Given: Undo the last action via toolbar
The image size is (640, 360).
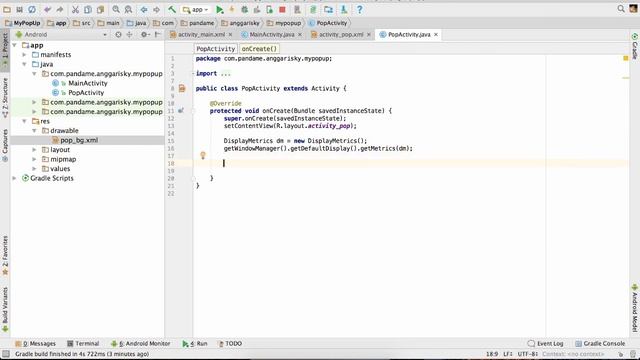Looking at the screenshot, I should click(48, 9).
